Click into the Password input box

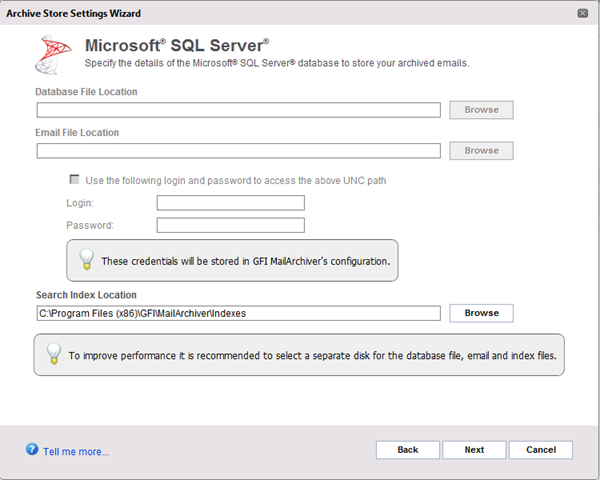(x=231, y=225)
